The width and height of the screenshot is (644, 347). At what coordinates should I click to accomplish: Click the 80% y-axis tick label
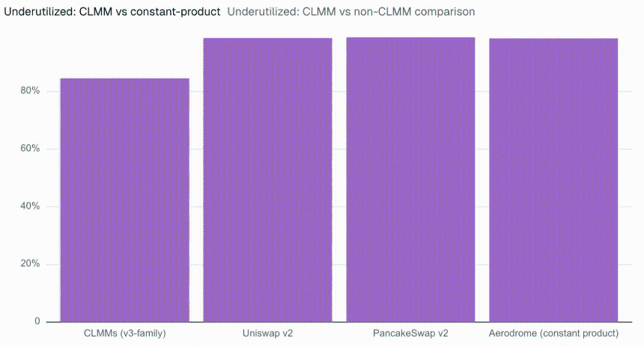coord(30,90)
